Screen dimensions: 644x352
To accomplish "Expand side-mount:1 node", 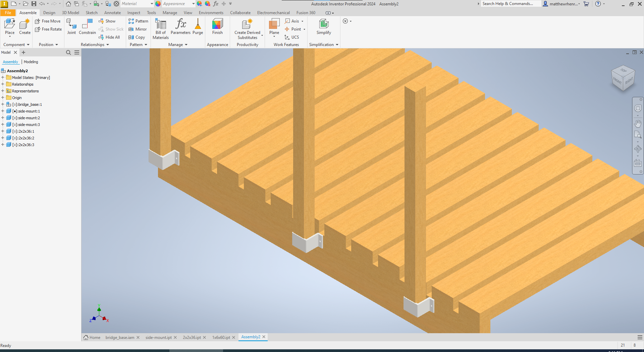I will tap(3, 111).
